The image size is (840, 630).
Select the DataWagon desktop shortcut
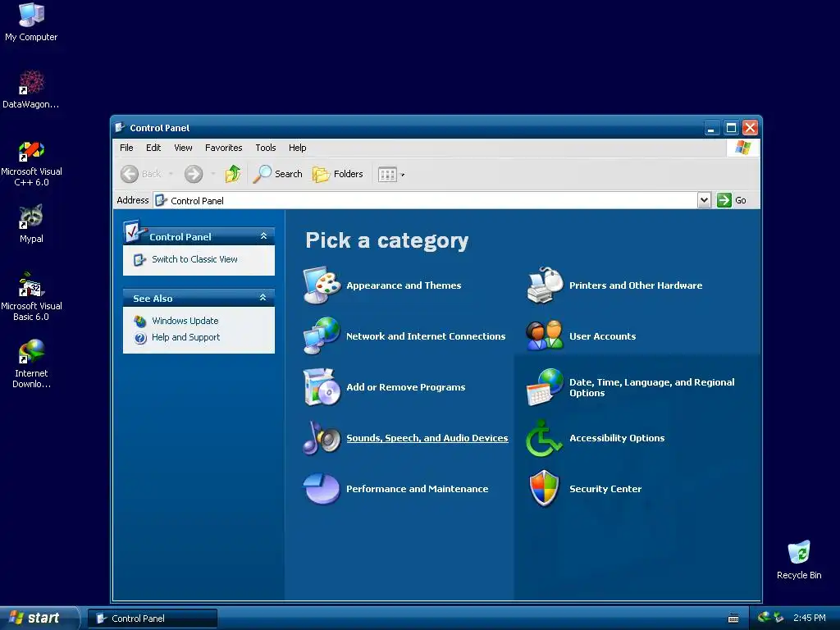31,89
